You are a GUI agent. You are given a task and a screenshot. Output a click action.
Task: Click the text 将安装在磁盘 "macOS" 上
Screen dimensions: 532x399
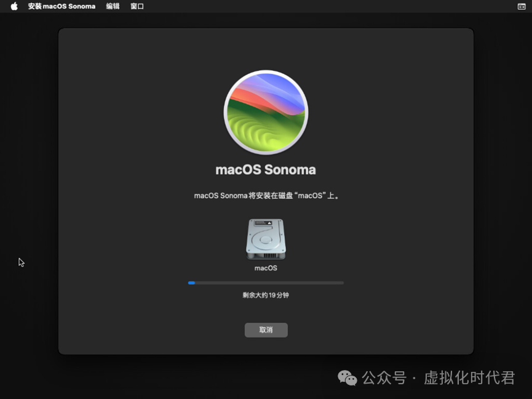coord(294,196)
